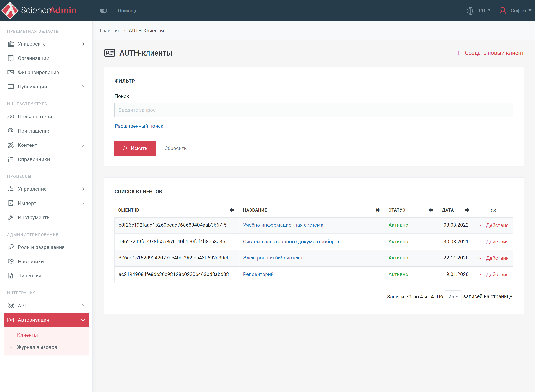Viewport: 535px width, 392px height.
Task: Select the Приглашения sidebar icon
Action: [11, 131]
